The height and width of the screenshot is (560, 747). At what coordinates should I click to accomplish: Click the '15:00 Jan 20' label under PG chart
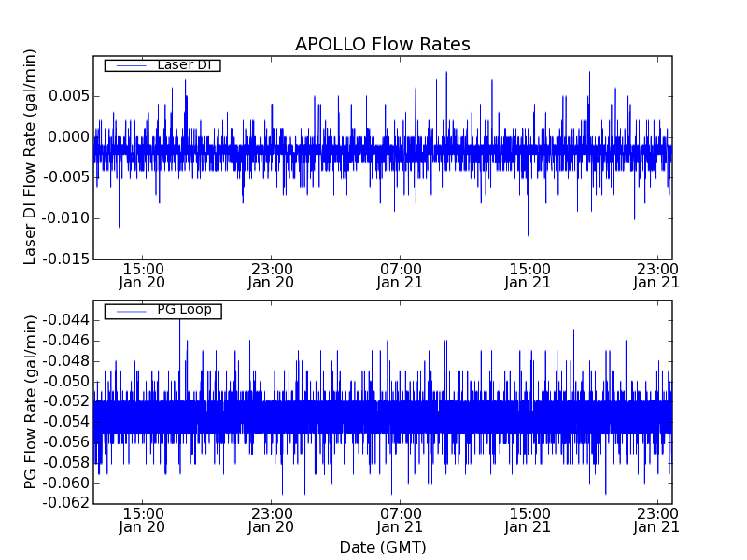point(142,521)
